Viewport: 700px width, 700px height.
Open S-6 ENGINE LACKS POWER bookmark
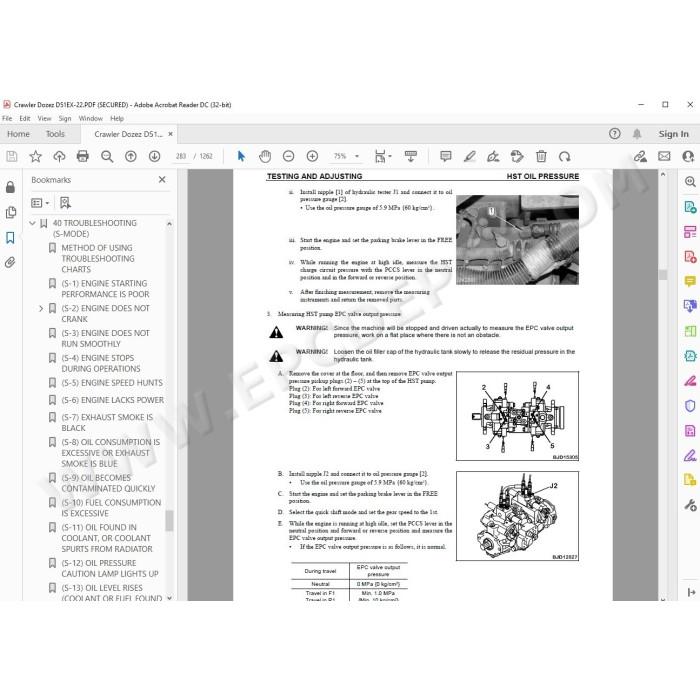[x=112, y=400]
